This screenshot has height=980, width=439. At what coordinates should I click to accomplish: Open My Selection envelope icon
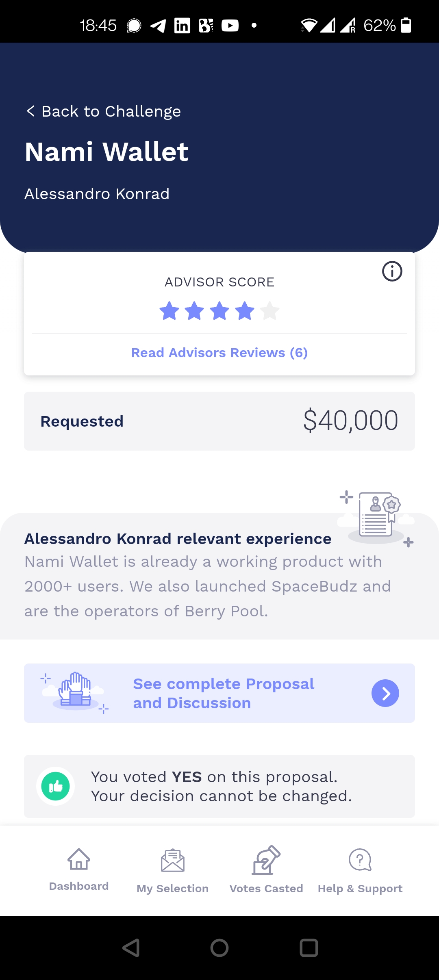172,861
